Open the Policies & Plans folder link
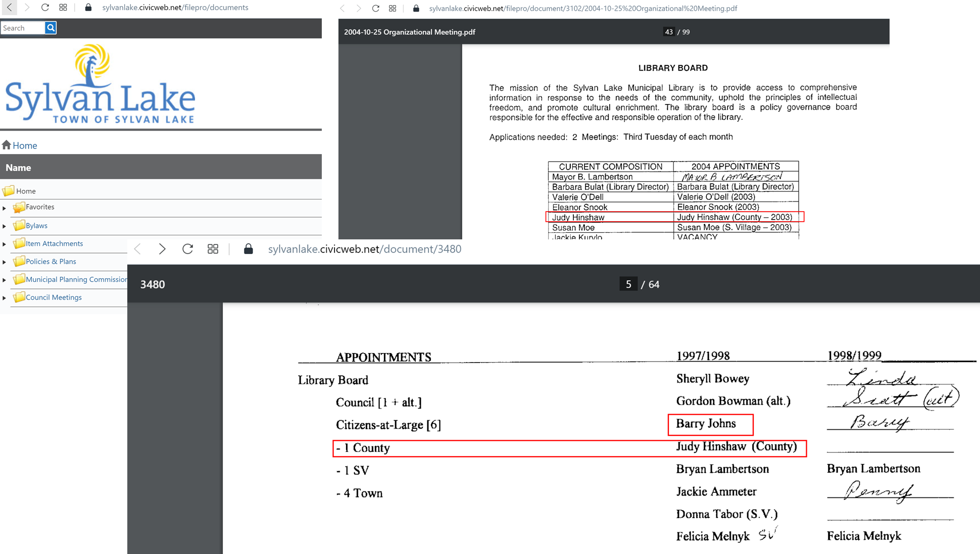This screenshot has width=980, height=554. (51, 262)
